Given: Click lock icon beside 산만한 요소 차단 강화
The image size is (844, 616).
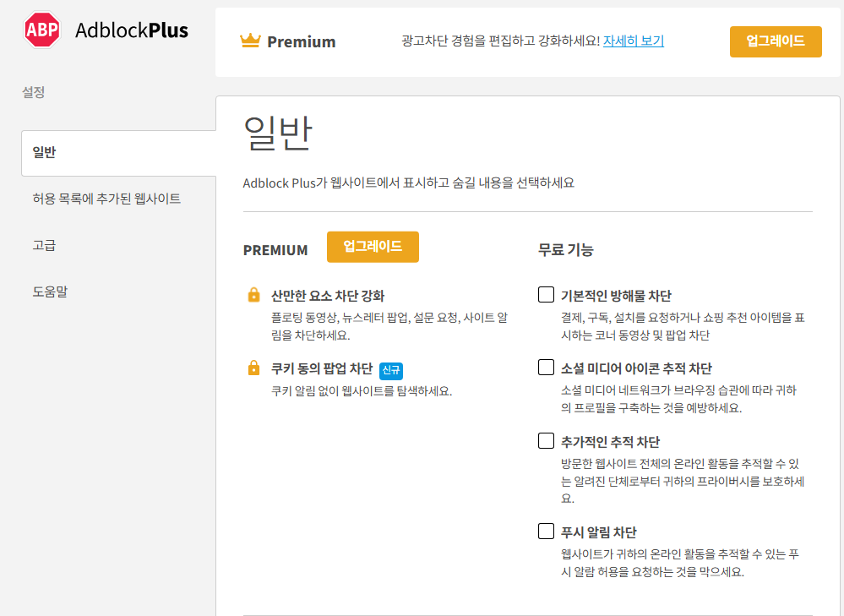Looking at the screenshot, I should coord(253,295).
